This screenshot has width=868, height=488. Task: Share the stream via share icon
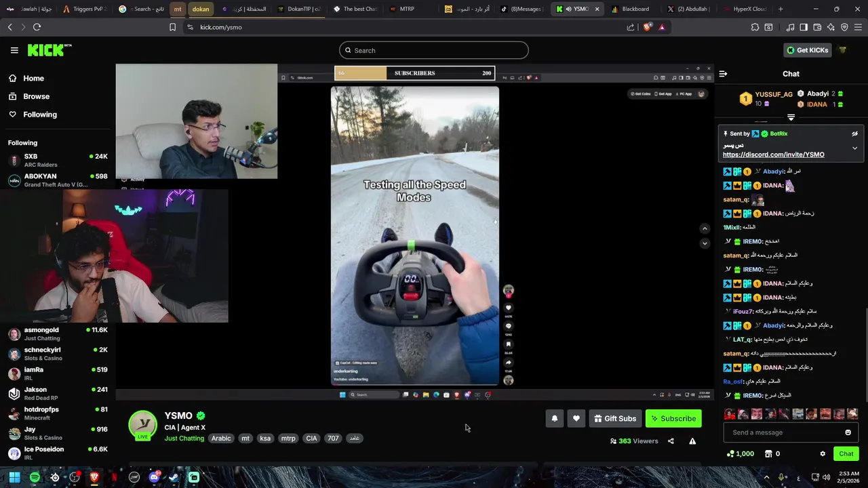(x=671, y=441)
